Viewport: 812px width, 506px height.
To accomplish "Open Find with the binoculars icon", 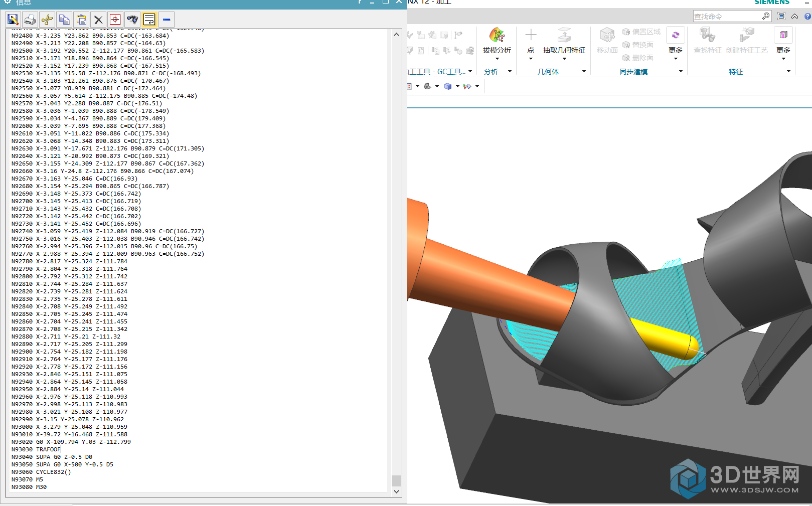I will pyautogui.click(x=132, y=20).
